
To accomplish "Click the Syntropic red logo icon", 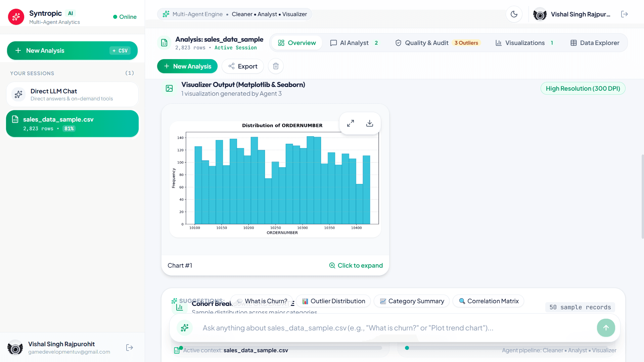I will (16, 17).
